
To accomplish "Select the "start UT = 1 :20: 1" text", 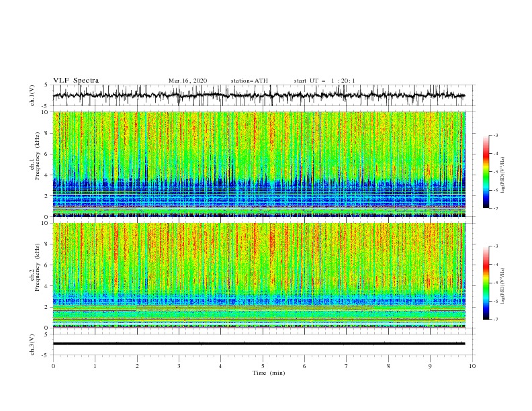I will [x=324, y=81].
